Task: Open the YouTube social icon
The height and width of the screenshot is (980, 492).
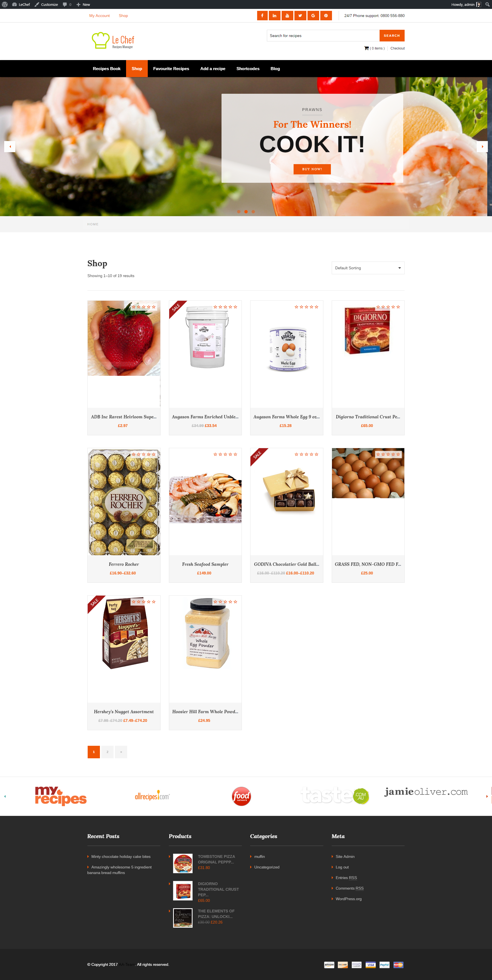Action: 287,16
